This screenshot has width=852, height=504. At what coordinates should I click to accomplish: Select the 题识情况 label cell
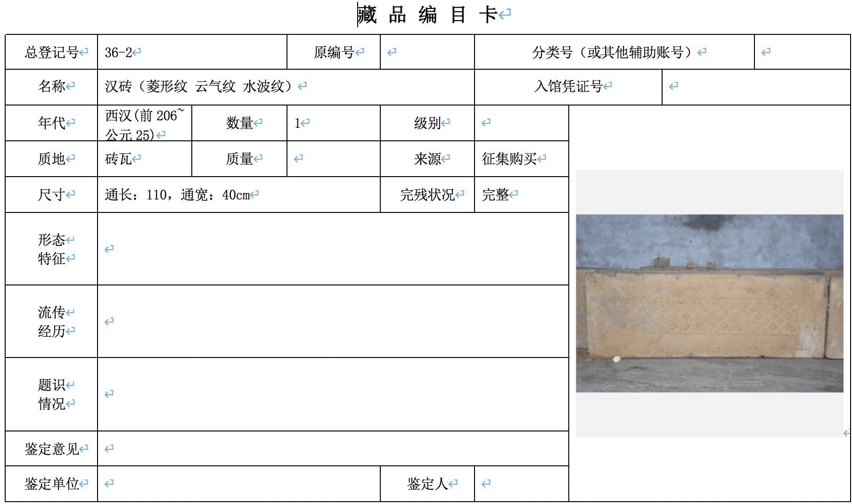[51, 394]
